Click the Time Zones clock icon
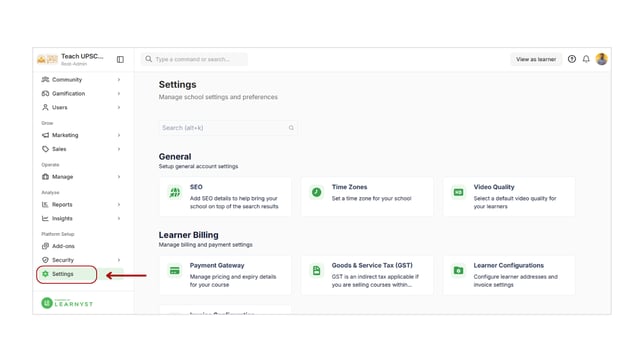 317,192
